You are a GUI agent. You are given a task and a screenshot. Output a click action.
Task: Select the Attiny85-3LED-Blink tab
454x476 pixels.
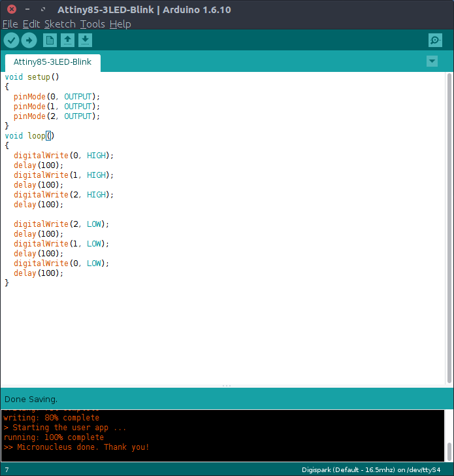point(53,63)
